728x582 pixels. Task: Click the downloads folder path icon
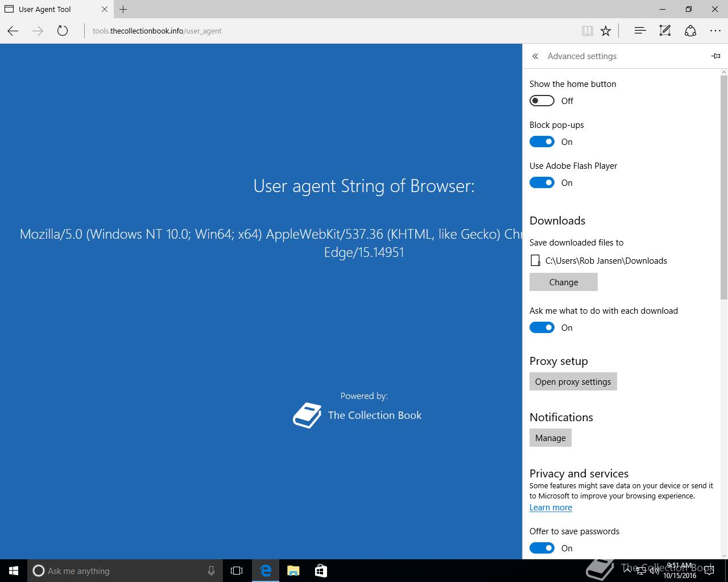(x=535, y=260)
